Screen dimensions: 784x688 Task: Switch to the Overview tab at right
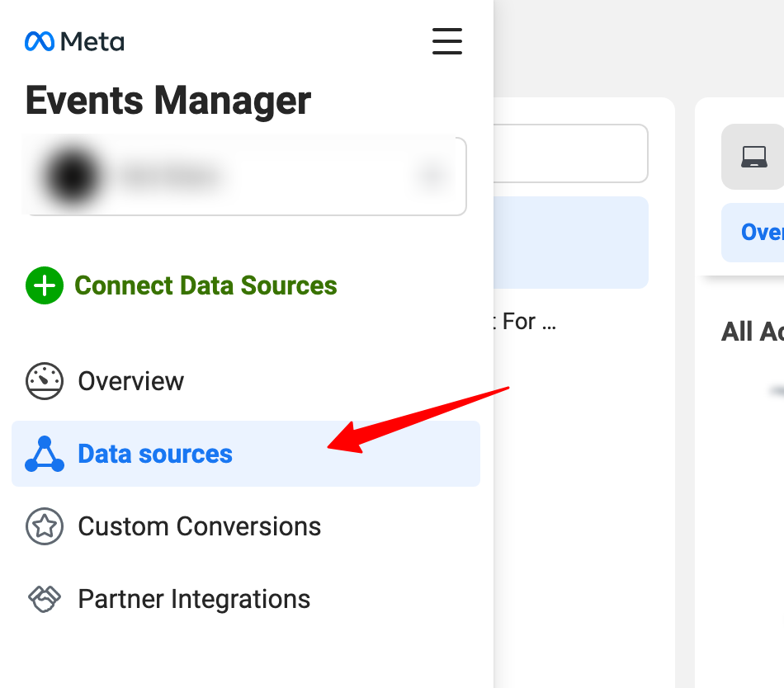(761, 232)
